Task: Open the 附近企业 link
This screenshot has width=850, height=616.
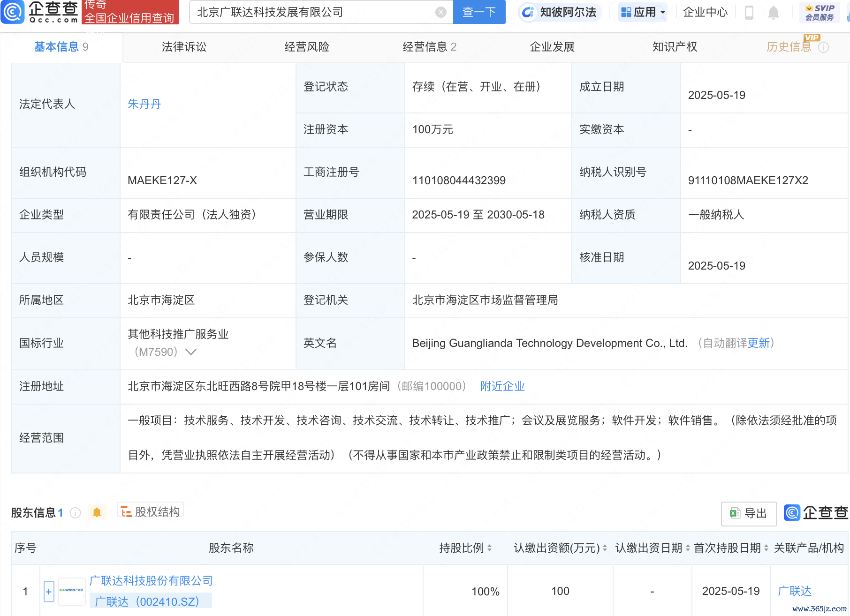Action: 502,386
